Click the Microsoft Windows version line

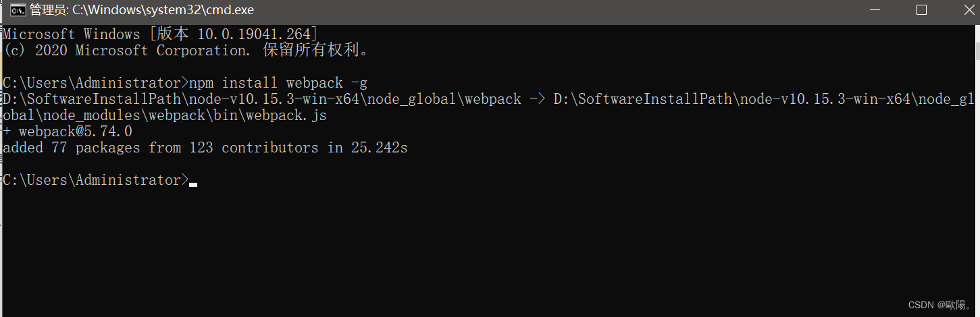point(160,34)
